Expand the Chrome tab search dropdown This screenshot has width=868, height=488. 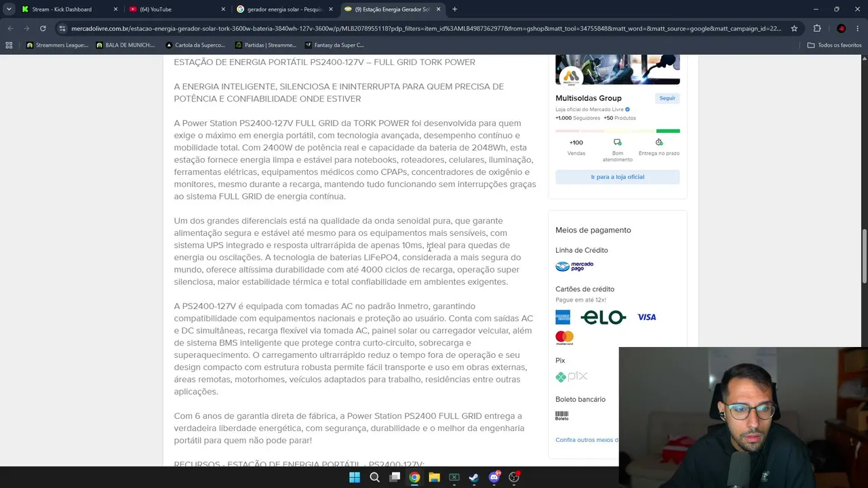[x=9, y=9]
